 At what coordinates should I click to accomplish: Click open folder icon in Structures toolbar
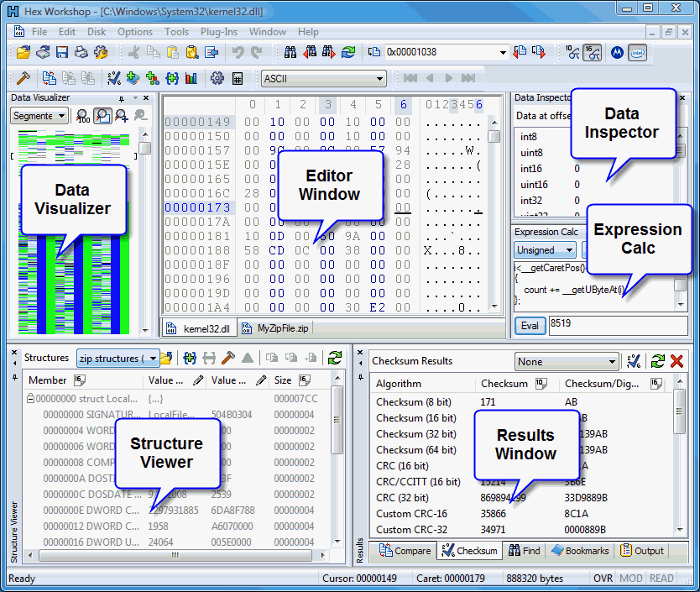(x=166, y=358)
